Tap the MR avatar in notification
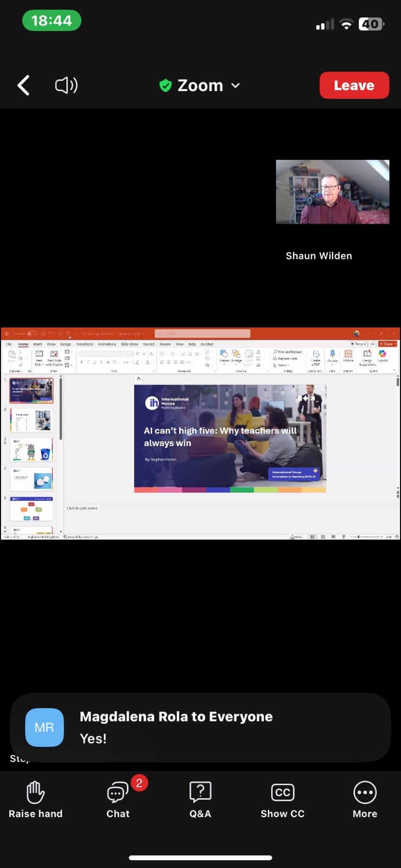401x868 pixels. click(44, 727)
